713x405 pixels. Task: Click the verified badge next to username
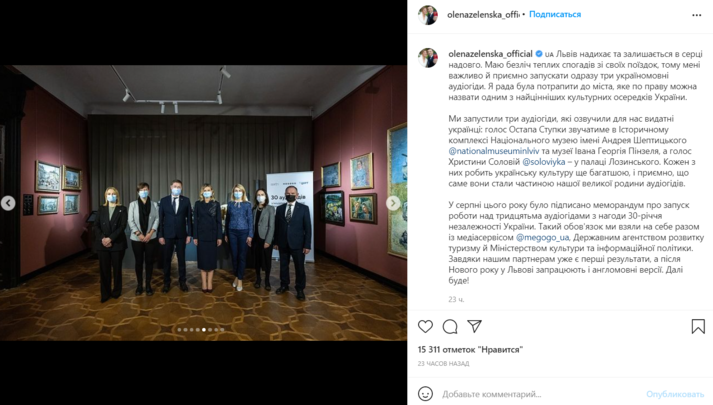tap(539, 54)
